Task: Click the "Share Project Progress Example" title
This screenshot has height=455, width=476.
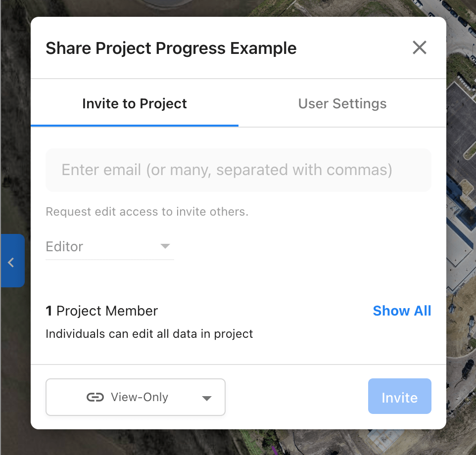Action: [x=171, y=48]
